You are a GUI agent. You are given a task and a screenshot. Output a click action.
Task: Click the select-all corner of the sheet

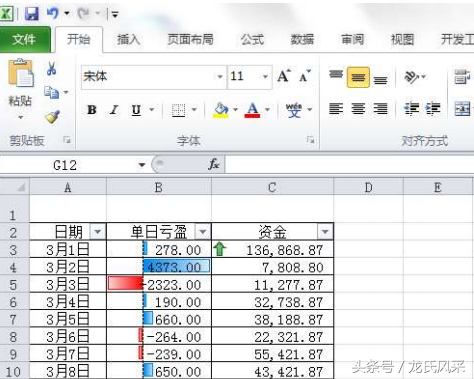[15, 186]
